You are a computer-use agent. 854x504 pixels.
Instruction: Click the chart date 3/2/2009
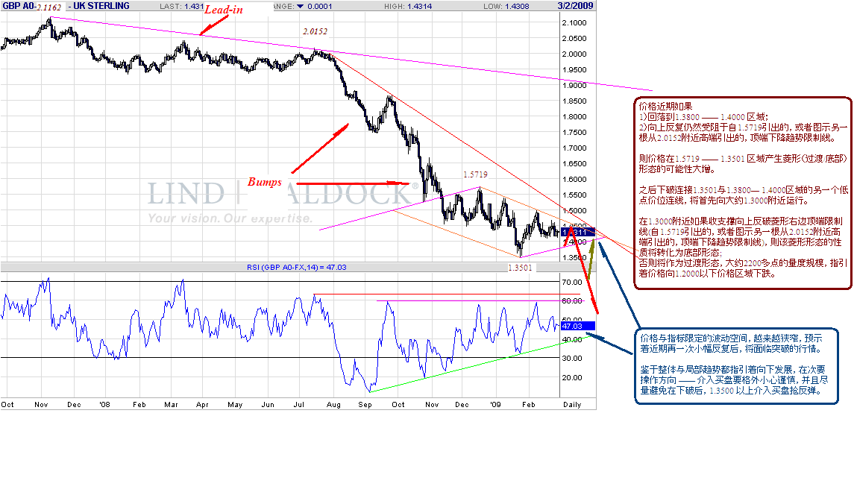click(575, 6)
